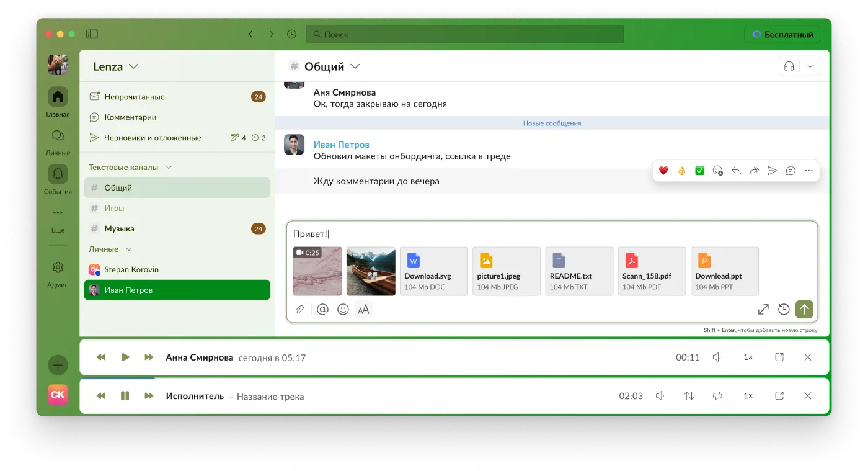868x471 pixels.
Task: Collapse Текстовые каналы section
Action: click(x=169, y=168)
